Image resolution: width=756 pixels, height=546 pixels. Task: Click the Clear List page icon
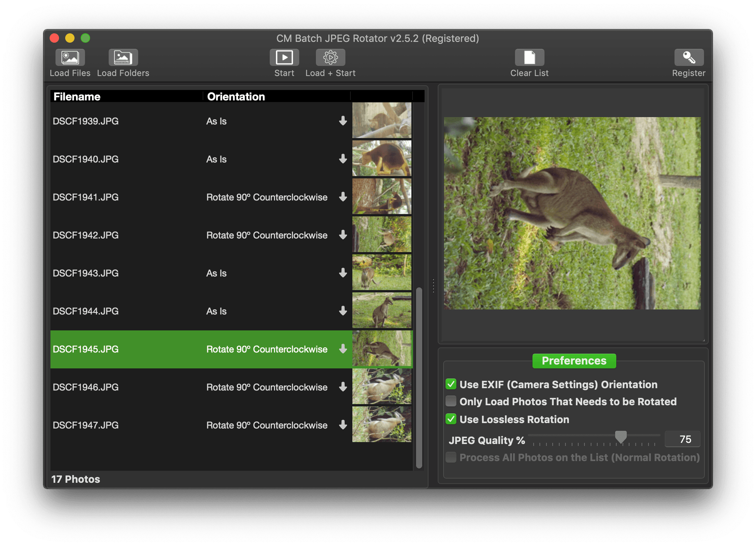[x=529, y=57]
